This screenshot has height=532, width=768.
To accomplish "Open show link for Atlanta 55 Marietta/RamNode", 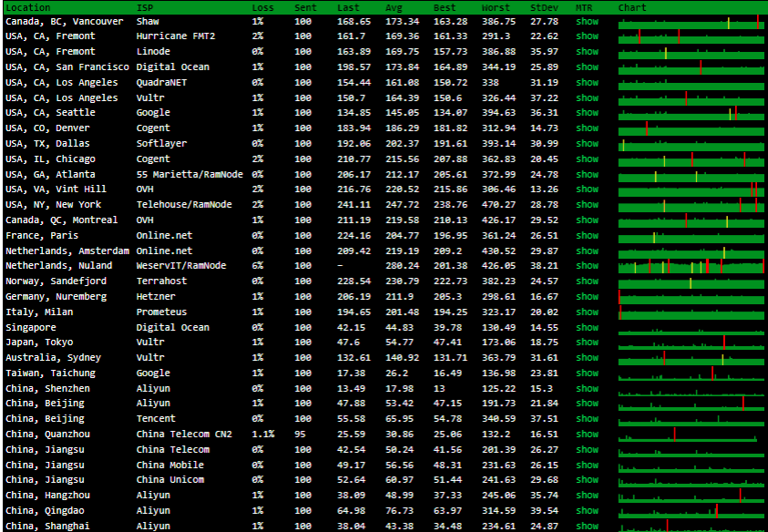I will pos(587,174).
